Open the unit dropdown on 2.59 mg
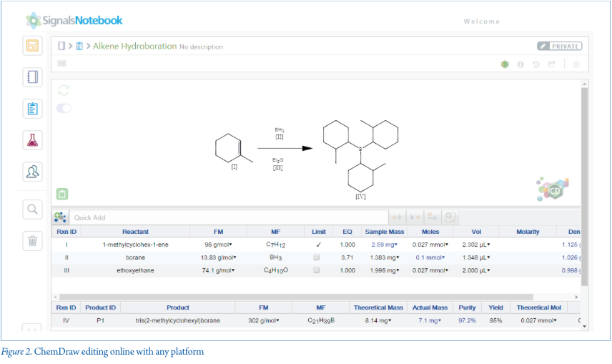Screen dimensions: 612x364 click(396, 245)
